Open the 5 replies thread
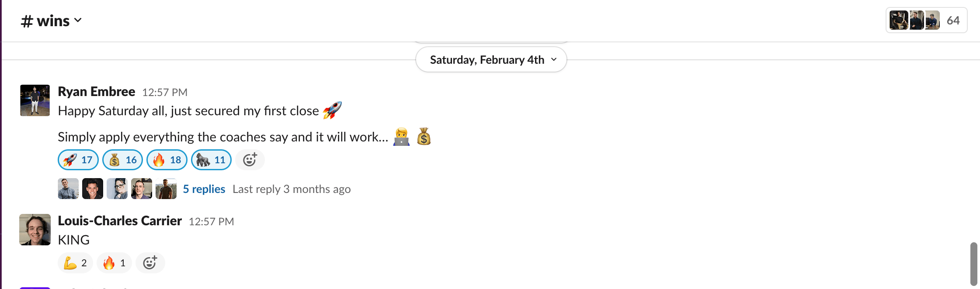The width and height of the screenshot is (980, 289). click(204, 189)
